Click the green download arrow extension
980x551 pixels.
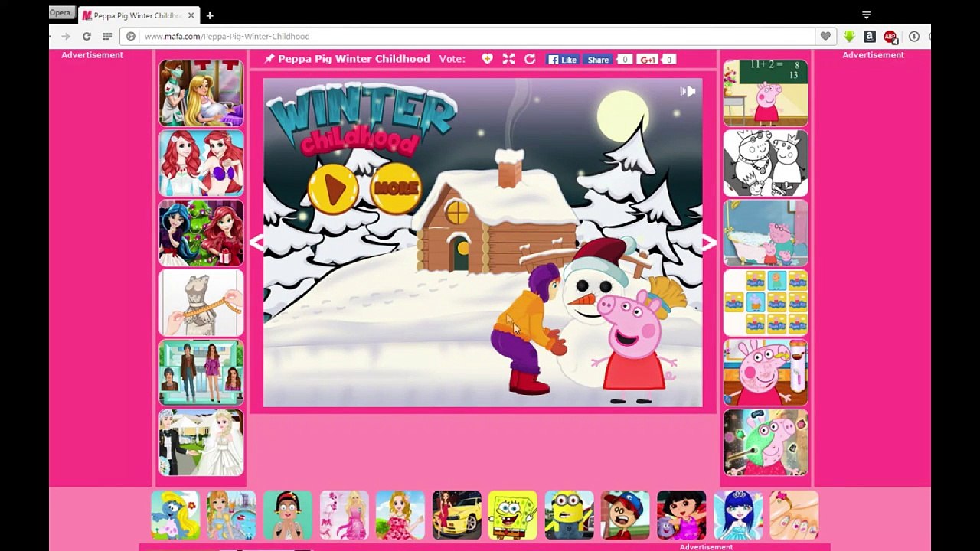(x=849, y=36)
